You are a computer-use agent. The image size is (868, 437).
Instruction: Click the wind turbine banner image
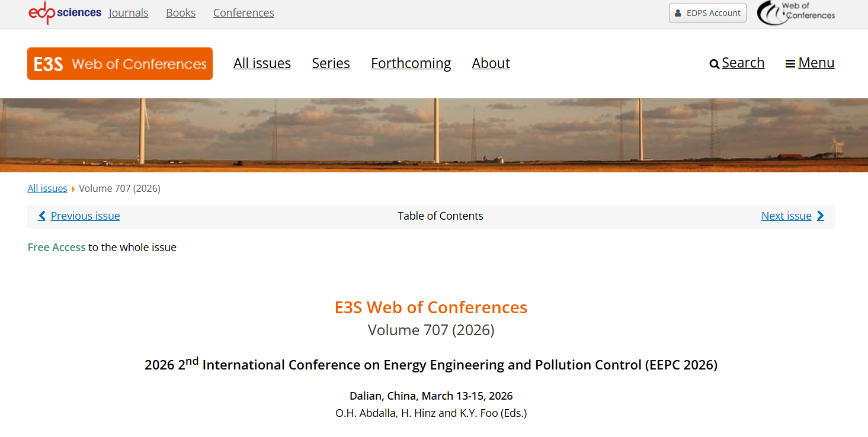pos(434,135)
